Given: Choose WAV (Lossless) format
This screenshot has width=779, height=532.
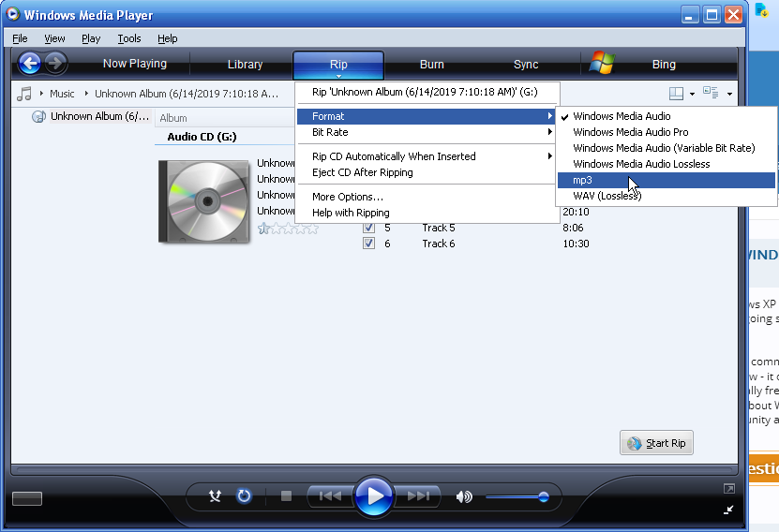Looking at the screenshot, I should tap(667, 196).
